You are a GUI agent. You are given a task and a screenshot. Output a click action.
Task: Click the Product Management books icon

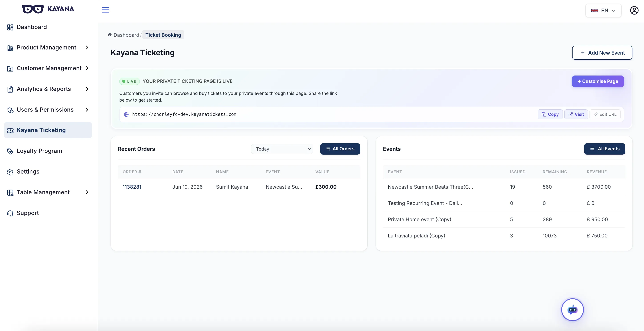click(x=10, y=48)
